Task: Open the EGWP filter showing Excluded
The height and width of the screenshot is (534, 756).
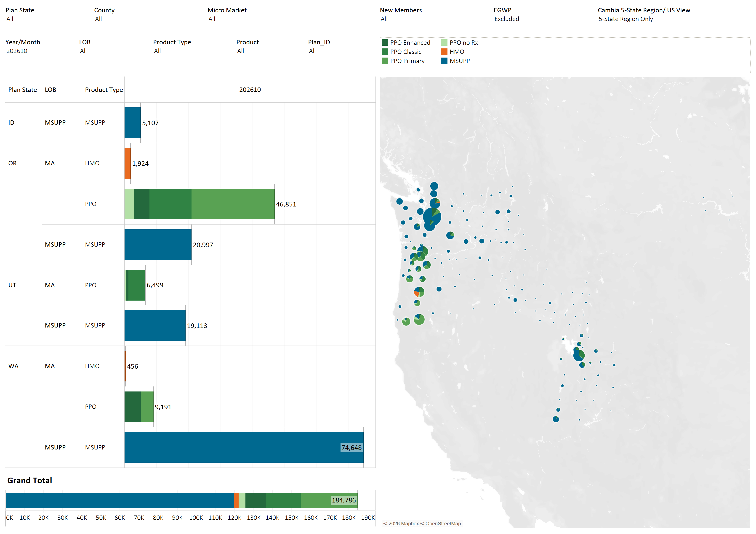Action: pos(506,19)
